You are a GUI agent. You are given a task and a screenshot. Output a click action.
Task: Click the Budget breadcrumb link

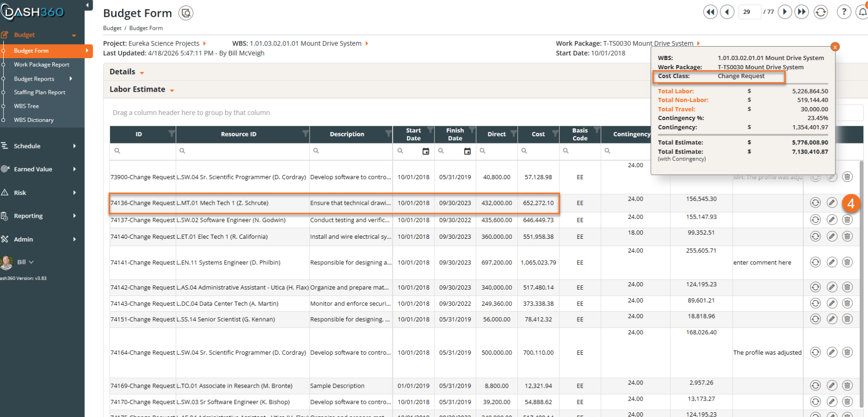point(112,28)
